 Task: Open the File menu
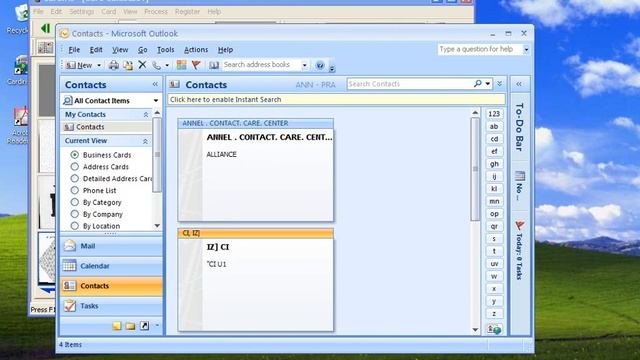(x=74, y=50)
